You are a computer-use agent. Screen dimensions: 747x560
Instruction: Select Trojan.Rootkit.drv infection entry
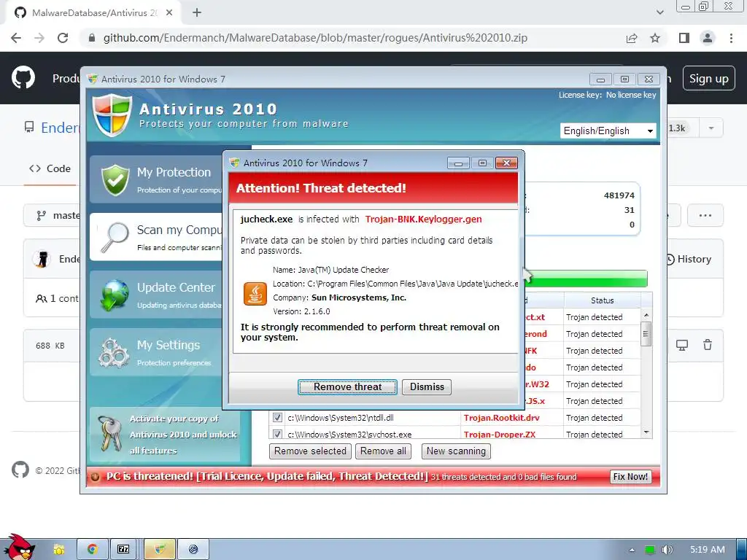click(502, 418)
